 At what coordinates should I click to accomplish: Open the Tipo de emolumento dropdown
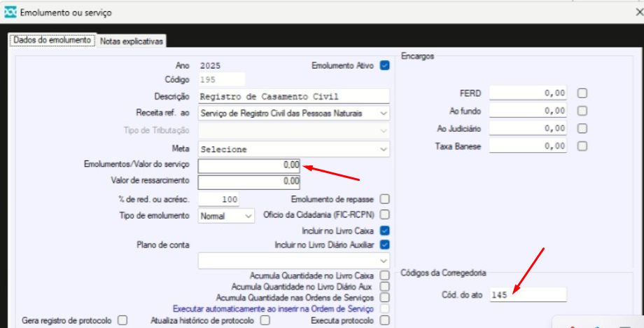pos(226,216)
